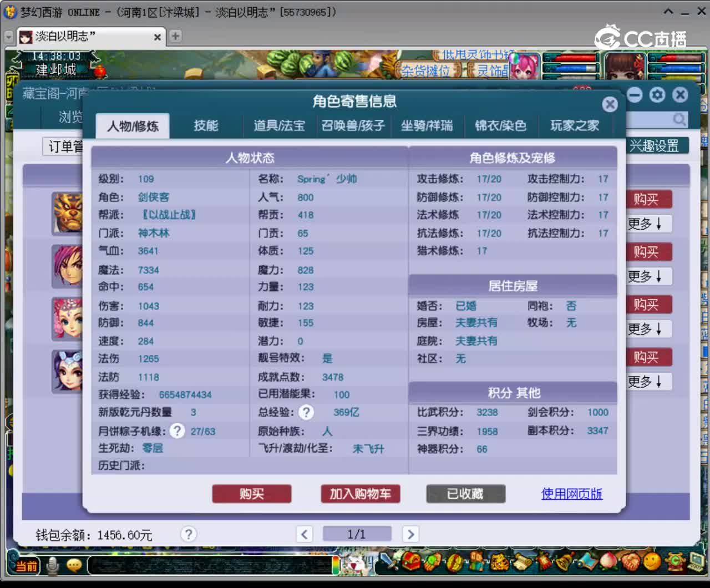Click the 已收藏 button
Image resolution: width=710 pixels, height=588 pixels.
coord(465,494)
